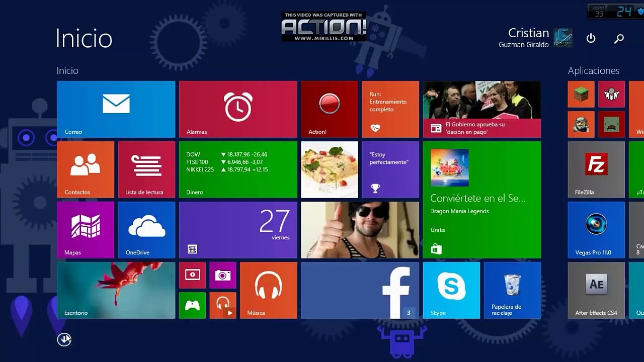The image size is (644, 362).
Task: Click the Gratis price label
Action: point(438,230)
